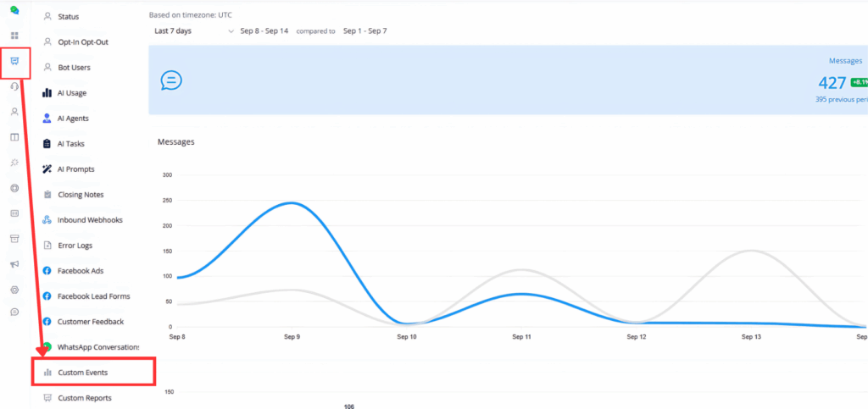Image resolution: width=868 pixels, height=409 pixels.
Task: Click the settings gear icon in sidebar
Action: (14, 289)
